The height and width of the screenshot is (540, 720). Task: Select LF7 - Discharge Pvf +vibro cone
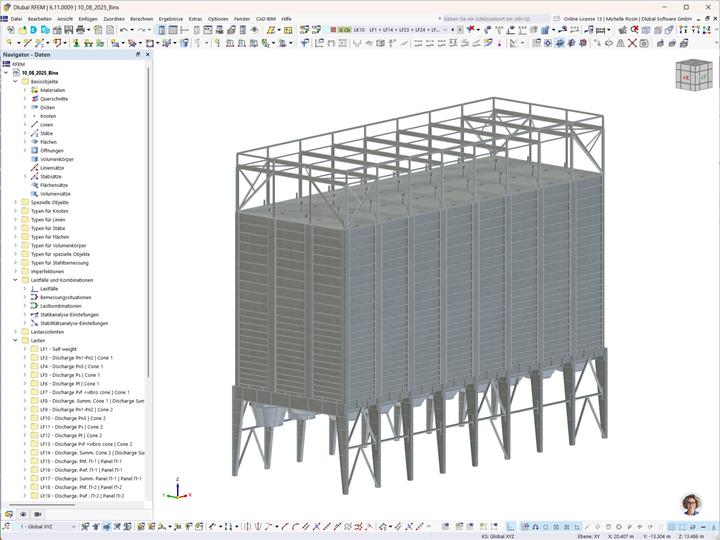point(84,392)
